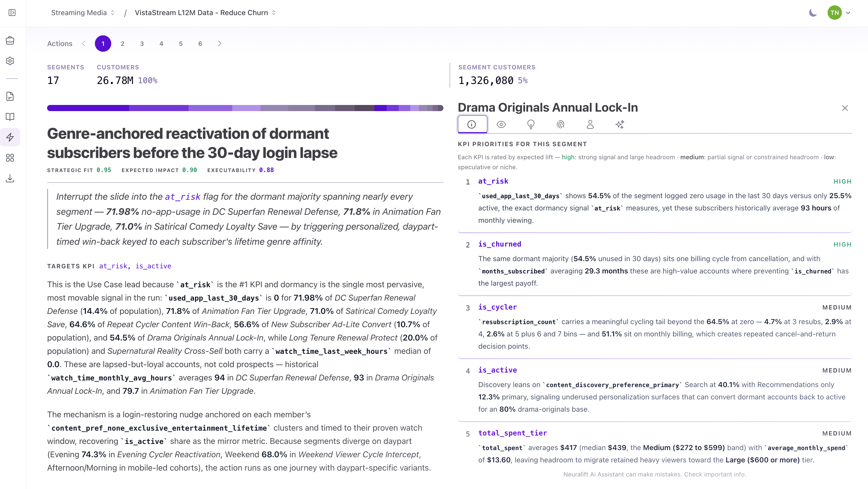868x489 pixels.
Task: Click the darkest segment of distribution bar
Action: pos(364,108)
